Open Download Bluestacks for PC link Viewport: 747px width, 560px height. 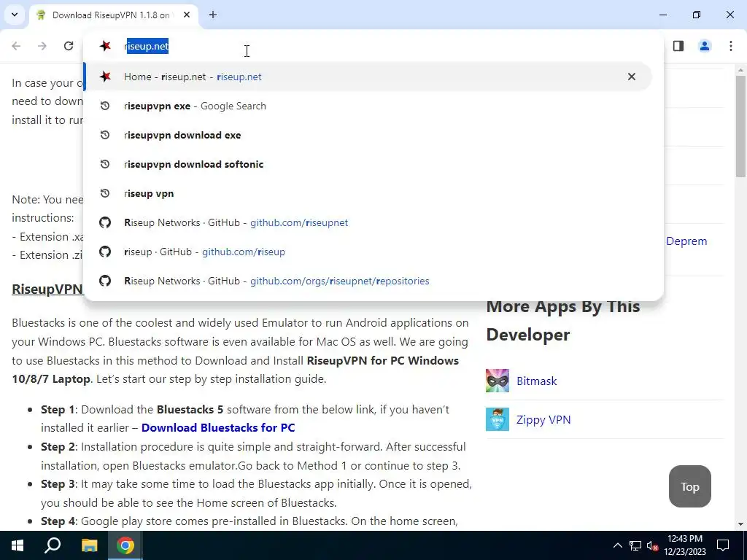pos(218,427)
